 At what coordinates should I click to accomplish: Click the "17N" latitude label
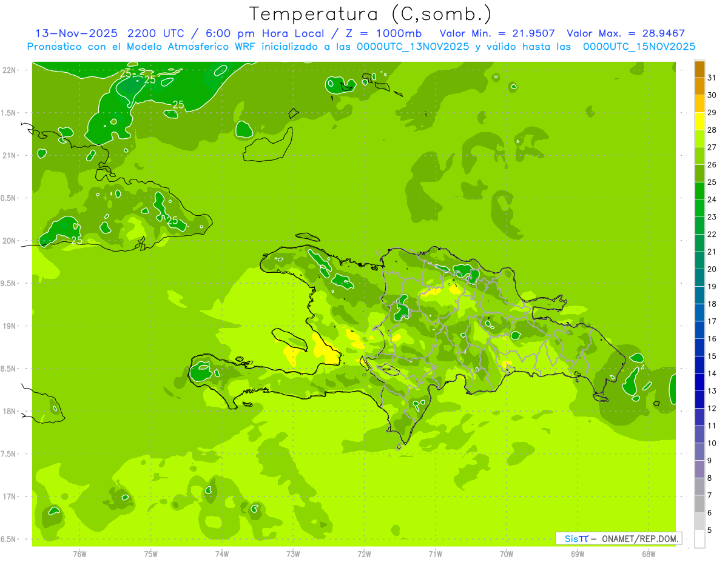click(9, 497)
